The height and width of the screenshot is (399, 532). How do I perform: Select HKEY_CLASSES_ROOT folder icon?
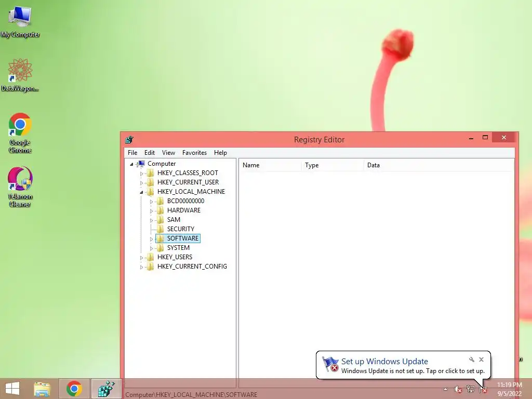tap(150, 173)
